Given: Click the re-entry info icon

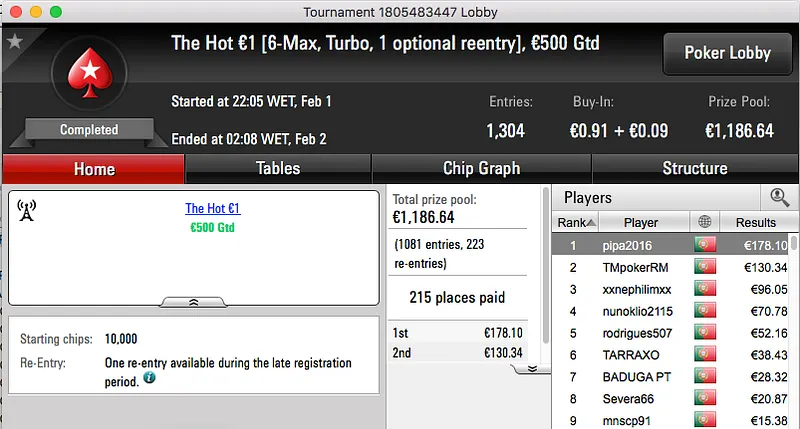Looking at the screenshot, I should click(149, 378).
